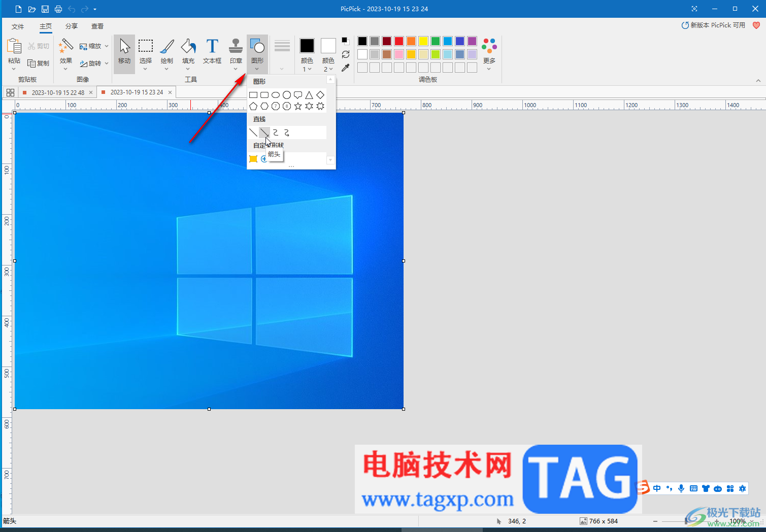Pick the five-pointed star shape
The image size is (766, 532).
(x=298, y=106)
